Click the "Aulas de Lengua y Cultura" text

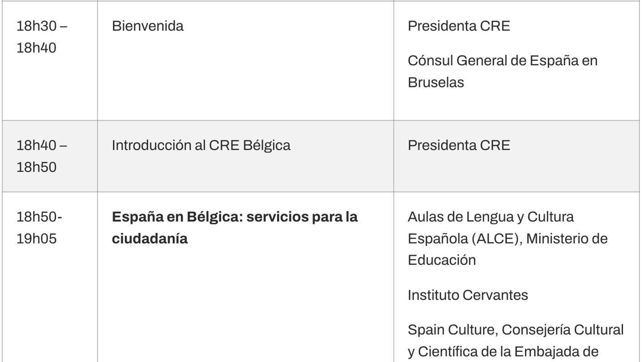tap(490, 217)
